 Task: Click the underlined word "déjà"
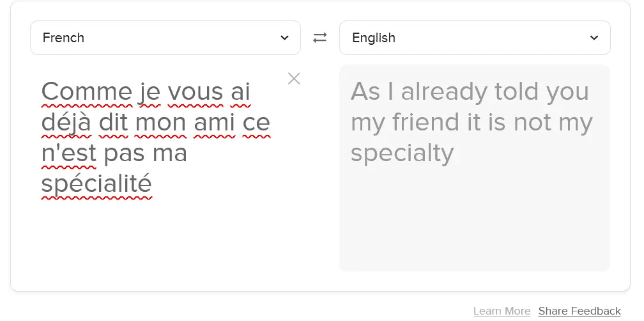coord(66,122)
